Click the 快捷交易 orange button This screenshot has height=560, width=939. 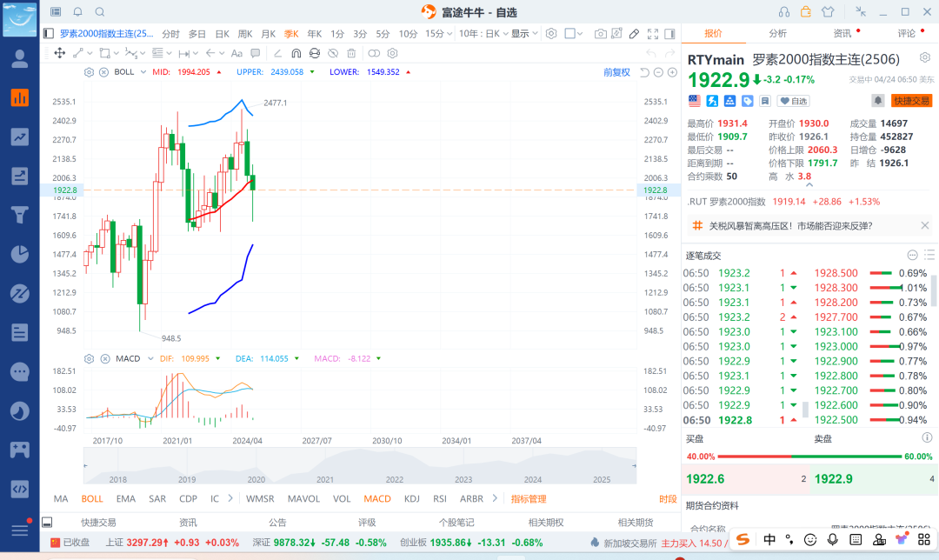pos(911,101)
